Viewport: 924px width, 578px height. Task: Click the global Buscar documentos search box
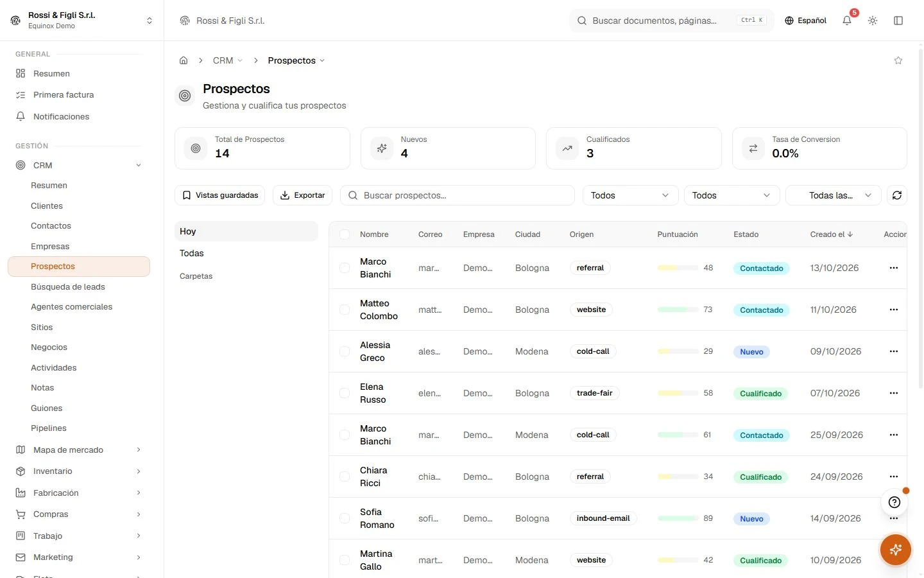coord(671,21)
